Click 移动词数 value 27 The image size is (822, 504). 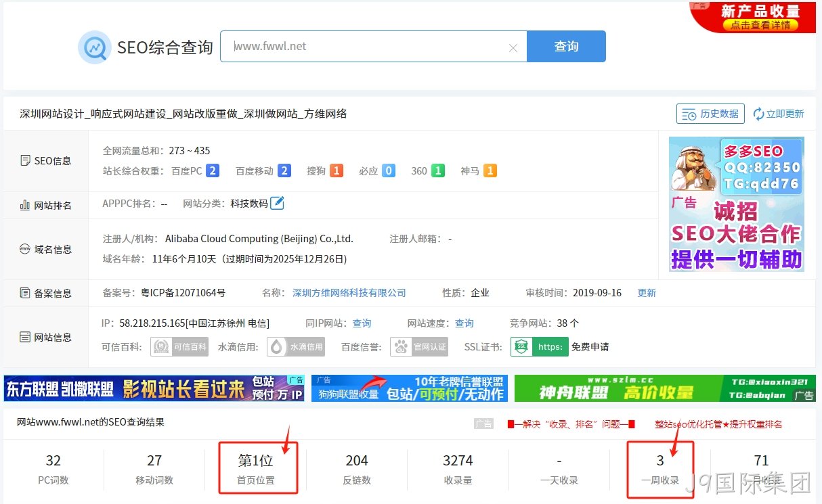154,461
